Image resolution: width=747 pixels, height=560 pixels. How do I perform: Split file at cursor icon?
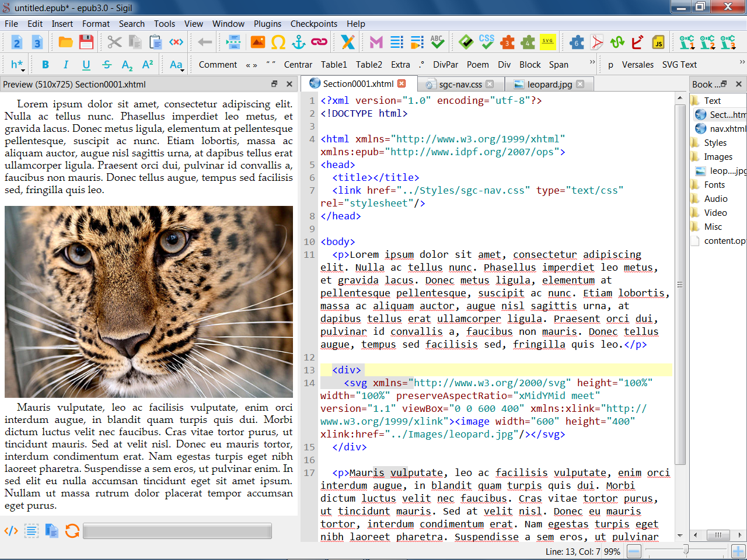coord(233,42)
